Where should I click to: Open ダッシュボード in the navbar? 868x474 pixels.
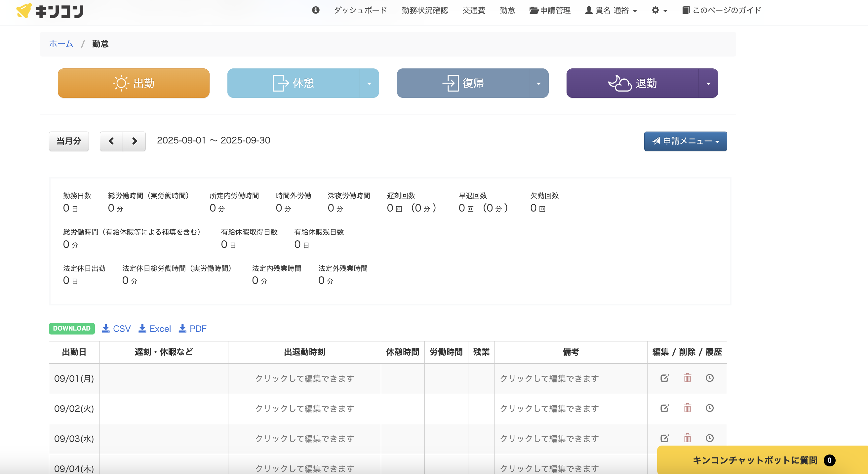coord(360,10)
